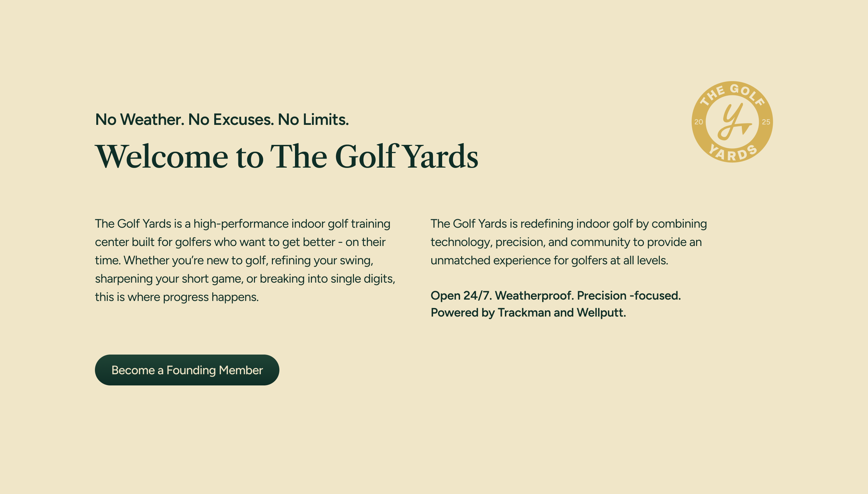Click the "25" on the logo badge
868x494 pixels.
[x=766, y=122]
